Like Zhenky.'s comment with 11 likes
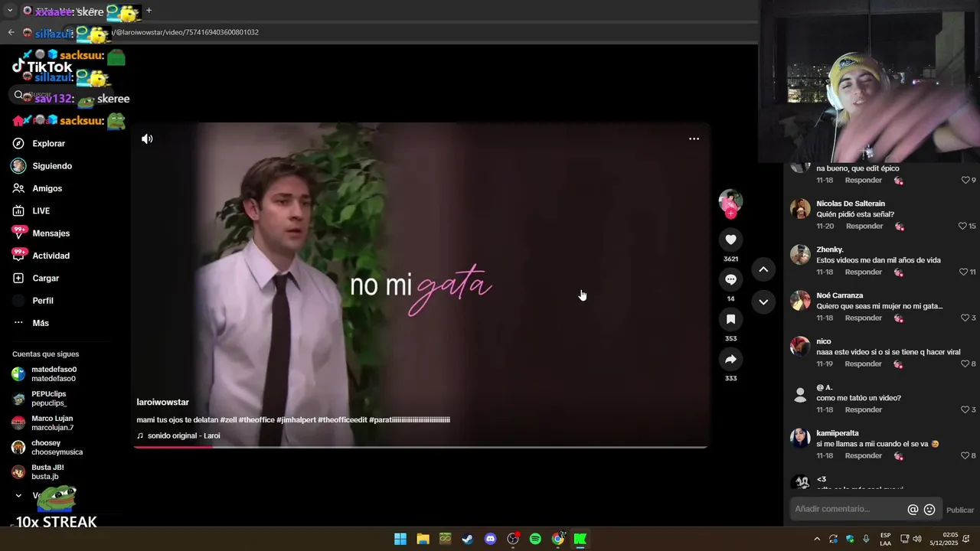The width and height of the screenshot is (980, 551). click(x=965, y=272)
